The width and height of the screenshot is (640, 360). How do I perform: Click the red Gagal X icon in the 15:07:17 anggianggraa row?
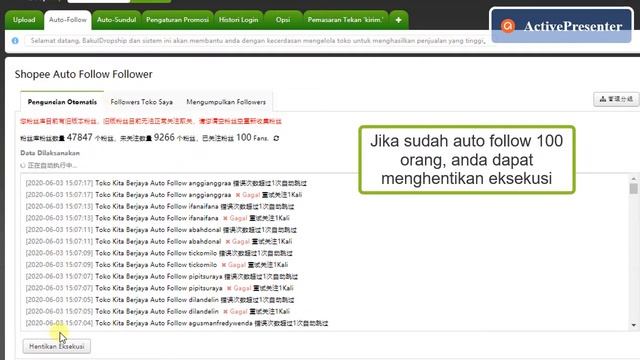[238, 195]
